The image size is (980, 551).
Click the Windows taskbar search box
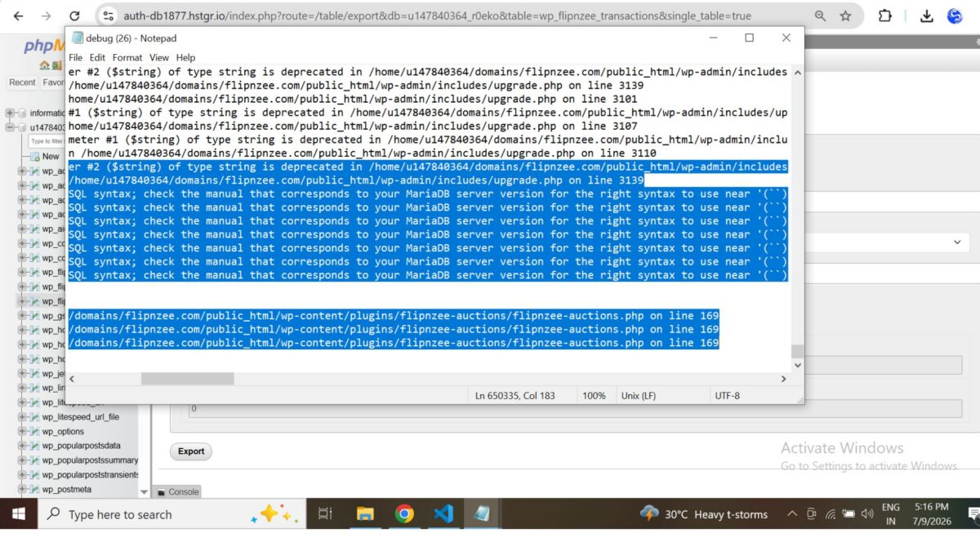pyautogui.click(x=171, y=514)
